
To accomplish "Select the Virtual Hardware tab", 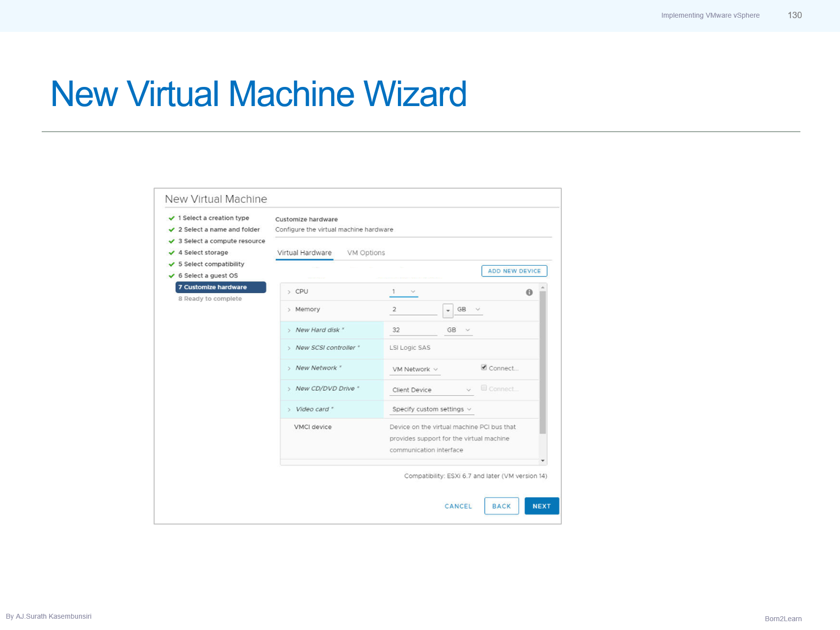I will tap(304, 252).
